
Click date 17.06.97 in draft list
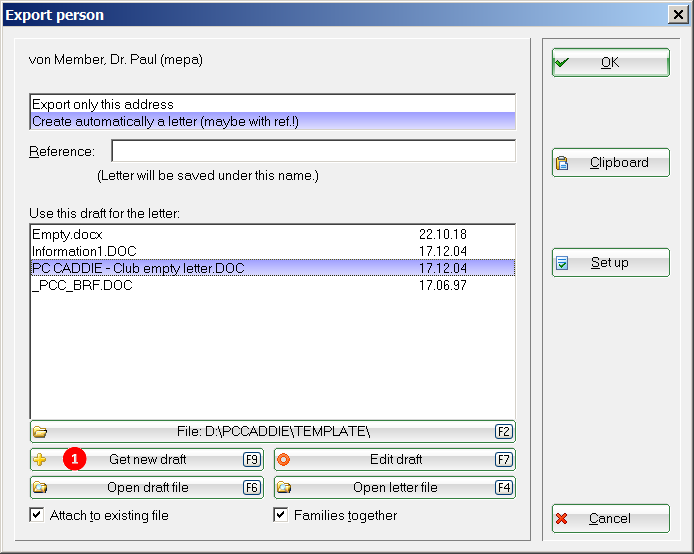(443, 285)
